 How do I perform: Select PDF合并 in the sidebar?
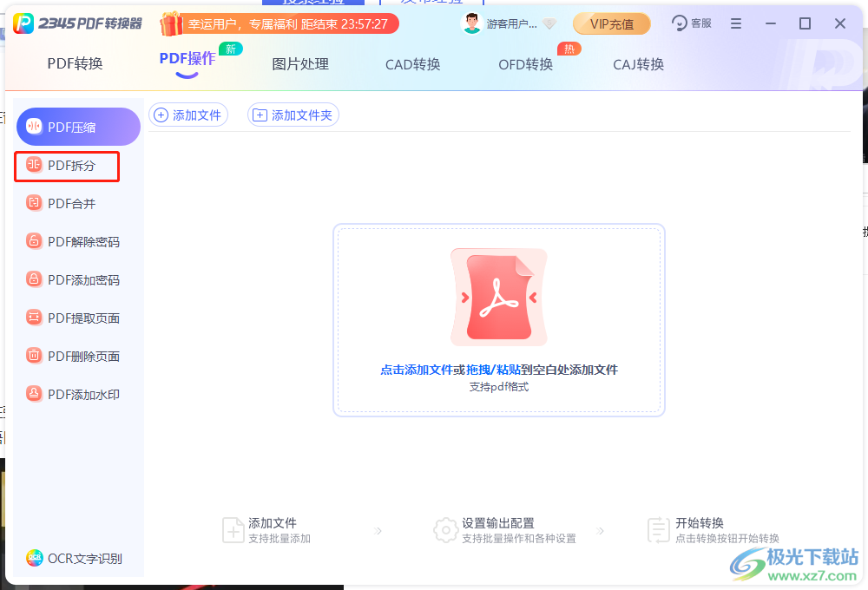pyautogui.click(x=71, y=204)
